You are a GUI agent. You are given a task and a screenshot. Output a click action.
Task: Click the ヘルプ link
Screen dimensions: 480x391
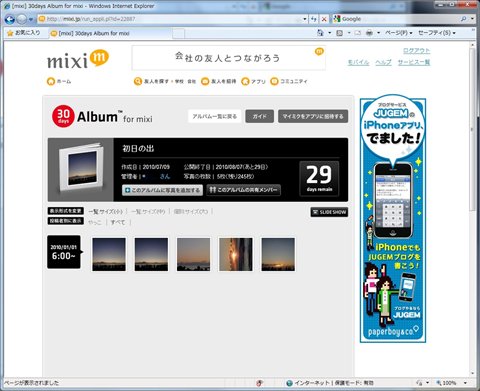pos(383,62)
